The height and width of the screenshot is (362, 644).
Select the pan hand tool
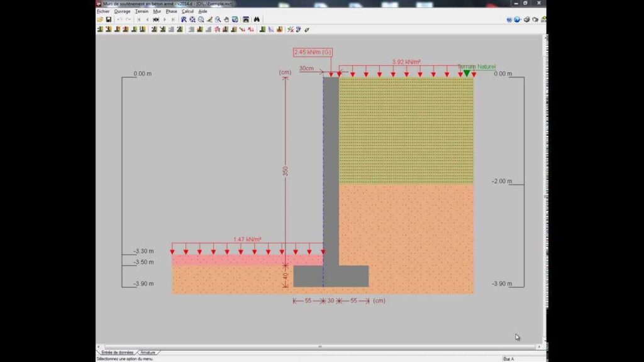(226, 19)
